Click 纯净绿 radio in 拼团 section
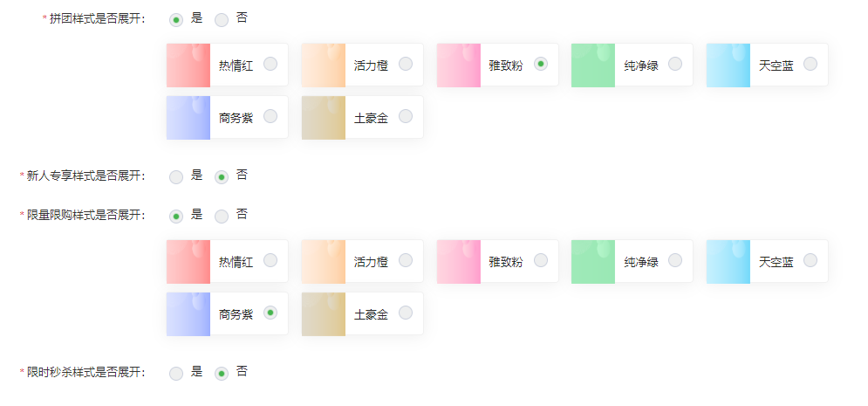 coord(675,64)
